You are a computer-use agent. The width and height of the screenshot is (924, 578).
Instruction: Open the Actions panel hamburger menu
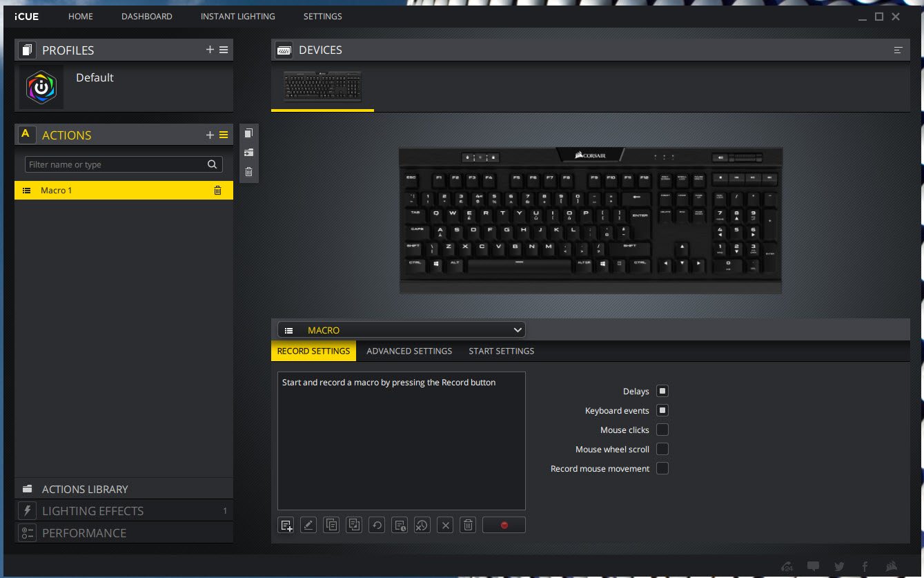click(x=224, y=135)
